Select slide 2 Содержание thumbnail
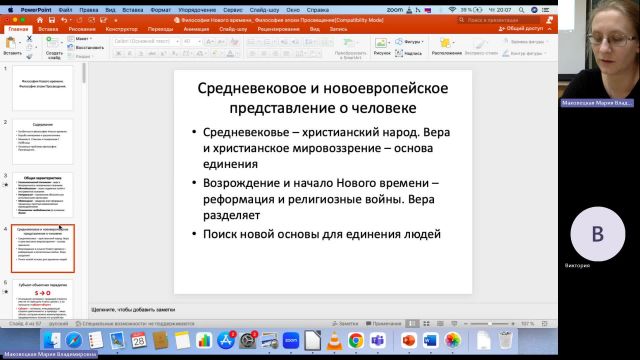Viewport: 640px width, 360px height. click(42, 142)
